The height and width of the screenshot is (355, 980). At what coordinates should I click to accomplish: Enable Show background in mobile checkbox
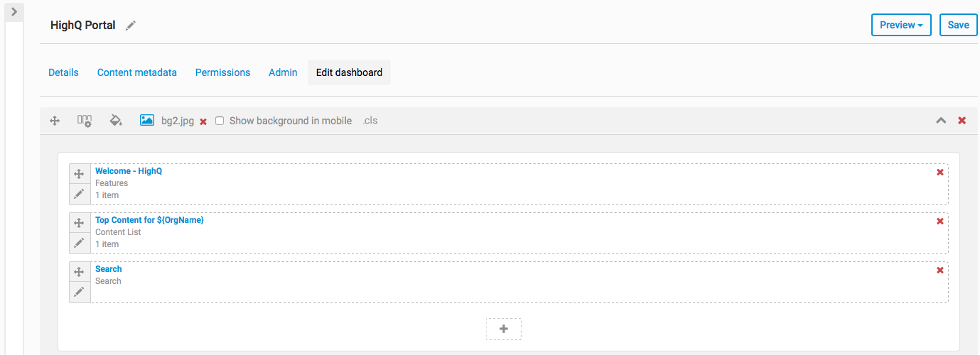click(220, 121)
